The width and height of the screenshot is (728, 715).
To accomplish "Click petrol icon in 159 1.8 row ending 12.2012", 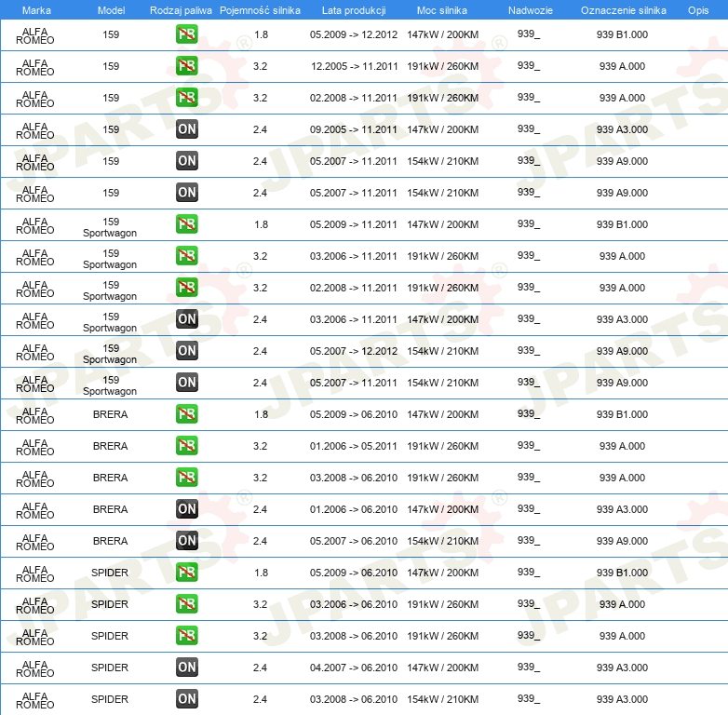I will click(x=186, y=34).
